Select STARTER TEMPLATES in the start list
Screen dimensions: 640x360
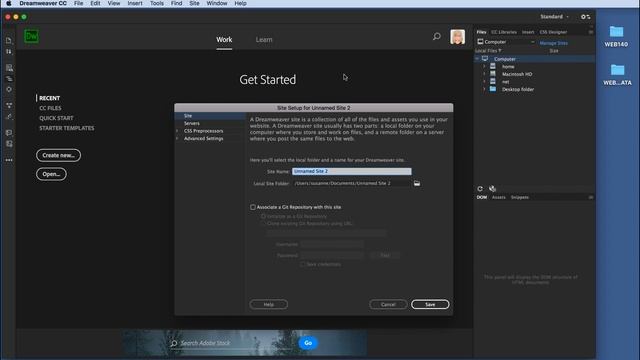67,128
